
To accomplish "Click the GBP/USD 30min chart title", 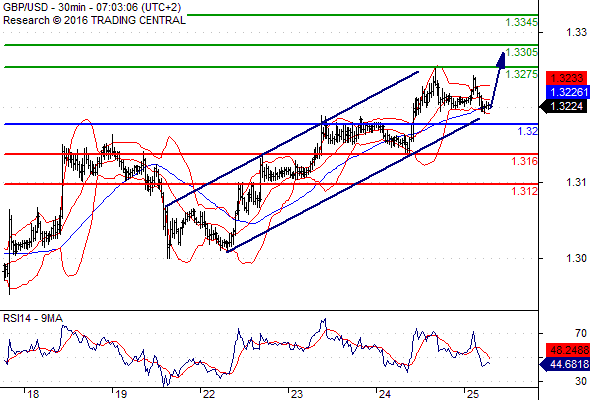I will 92,7.
